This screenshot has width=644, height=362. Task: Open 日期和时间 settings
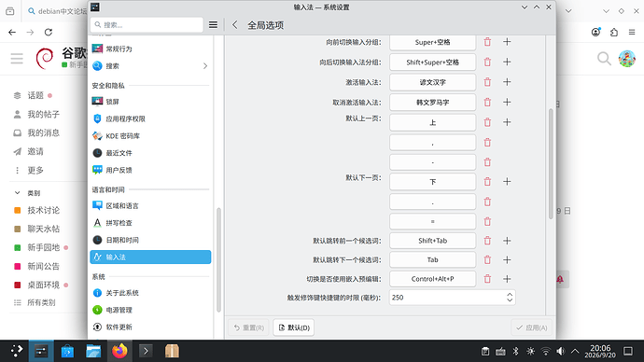click(150, 240)
